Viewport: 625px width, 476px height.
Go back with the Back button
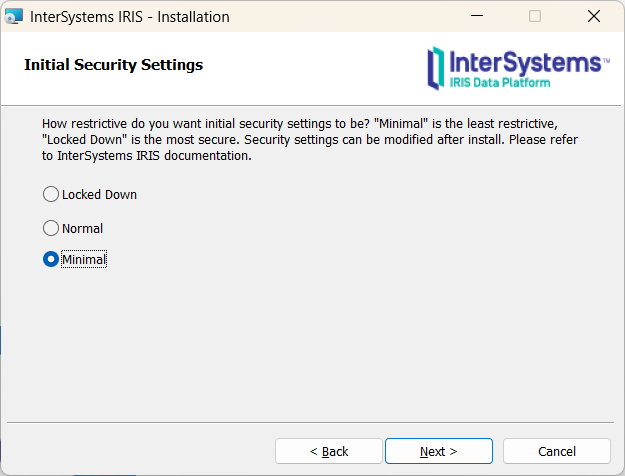click(328, 451)
